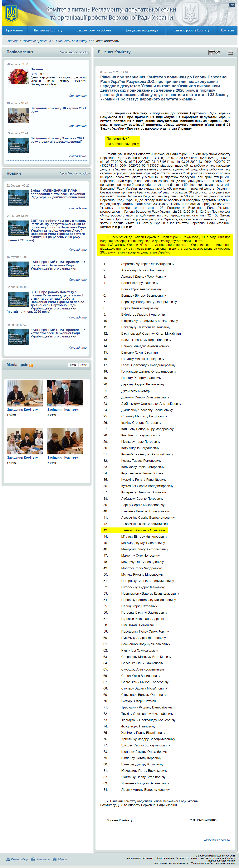Click list entry Абрамовичу Ігорю Олександровичу

(x=148, y=264)
